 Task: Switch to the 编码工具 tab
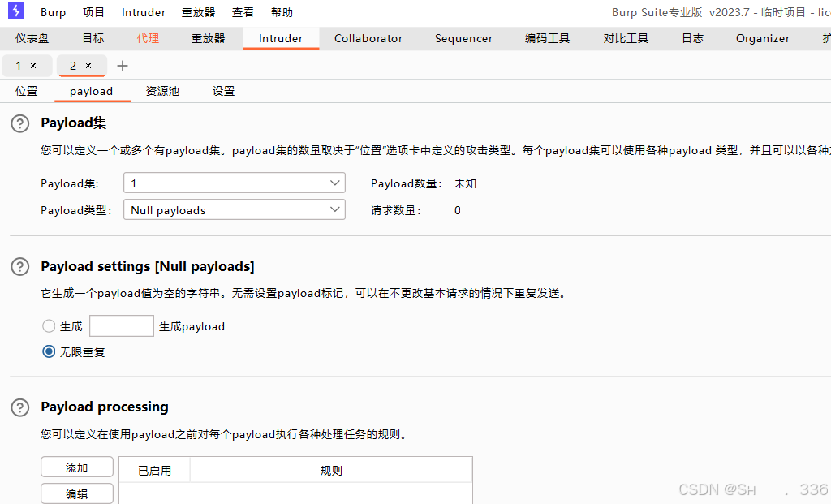pyautogui.click(x=548, y=38)
